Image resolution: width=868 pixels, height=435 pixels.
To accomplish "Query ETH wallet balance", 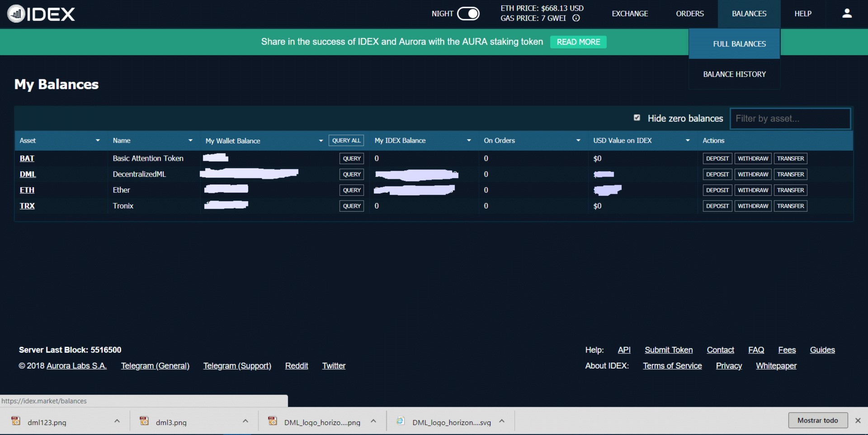I will pyautogui.click(x=352, y=190).
